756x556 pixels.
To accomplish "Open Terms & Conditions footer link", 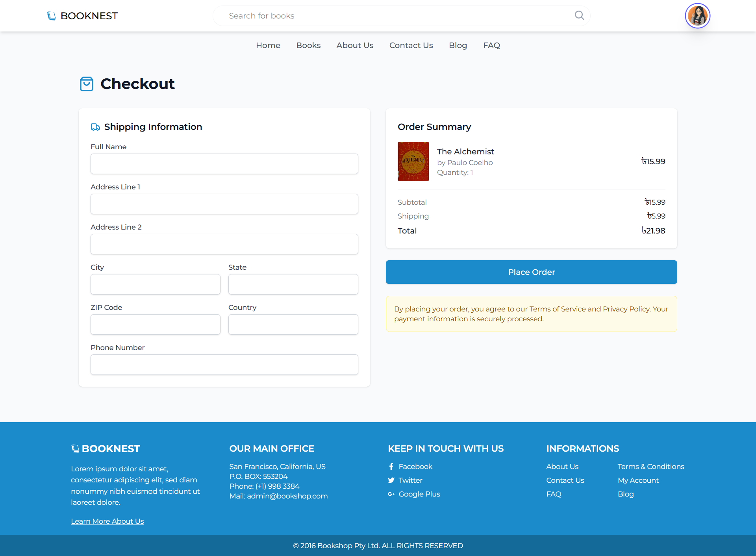I will point(650,467).
